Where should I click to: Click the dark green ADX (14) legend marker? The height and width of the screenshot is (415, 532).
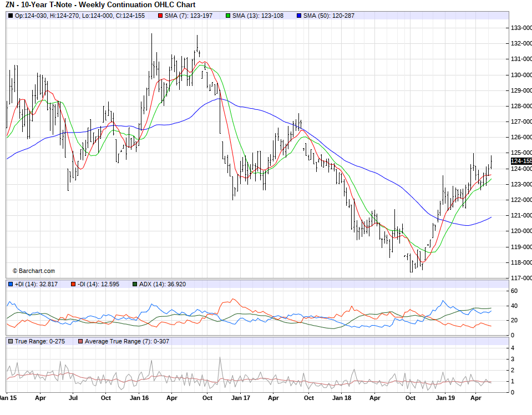134,284
